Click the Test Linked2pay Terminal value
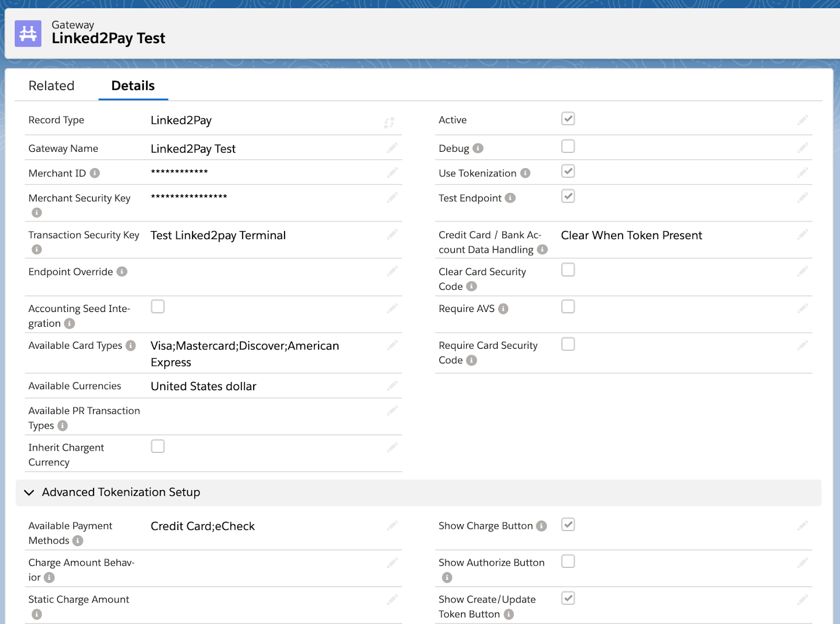The width and height of the screenshot is (840, 624). [218, 235]
